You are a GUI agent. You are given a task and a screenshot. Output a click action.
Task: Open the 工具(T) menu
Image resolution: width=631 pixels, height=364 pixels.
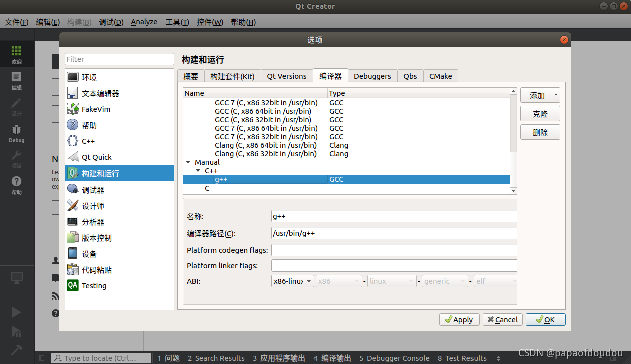(177, 22)
